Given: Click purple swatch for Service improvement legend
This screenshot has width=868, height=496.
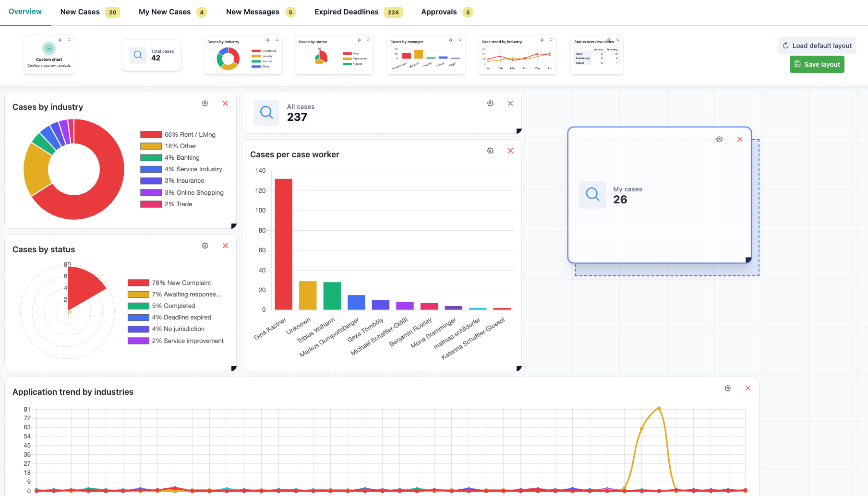Looking at the screenshot, I should click(138, 341).
